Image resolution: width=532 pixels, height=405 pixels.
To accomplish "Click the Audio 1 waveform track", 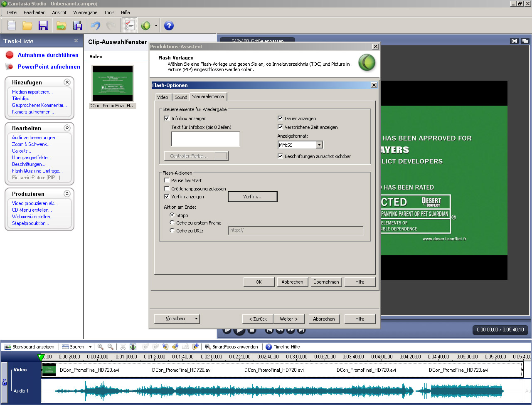I will pyautogui.click(x=282, y=391).
